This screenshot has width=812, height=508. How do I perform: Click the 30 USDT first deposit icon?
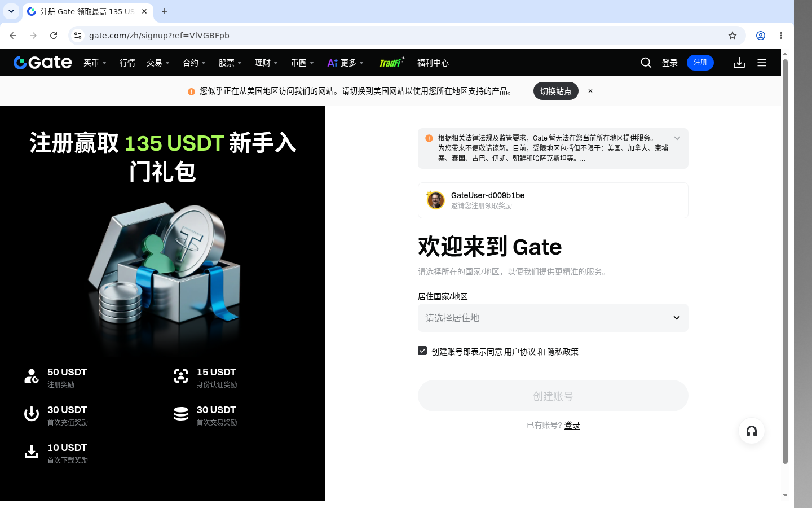tap(32, 414)
